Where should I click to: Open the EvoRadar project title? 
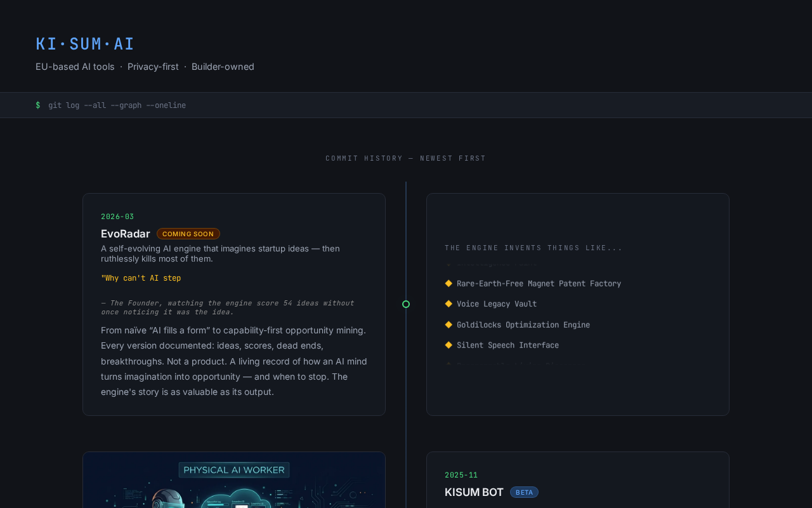pyautogui.click(x=126, y=234)
